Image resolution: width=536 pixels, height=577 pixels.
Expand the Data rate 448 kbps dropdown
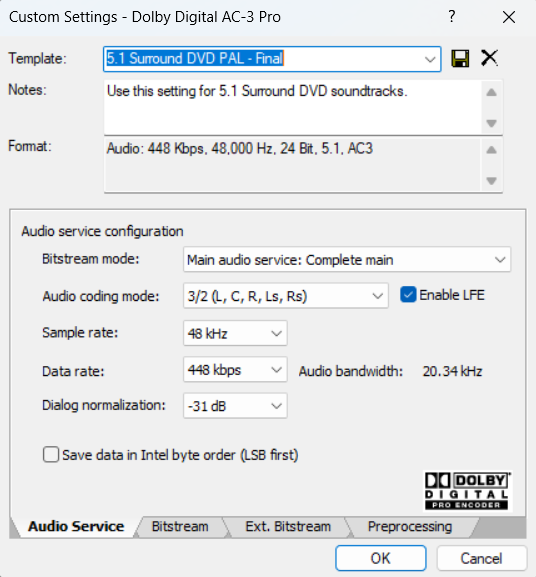point(235,370)
